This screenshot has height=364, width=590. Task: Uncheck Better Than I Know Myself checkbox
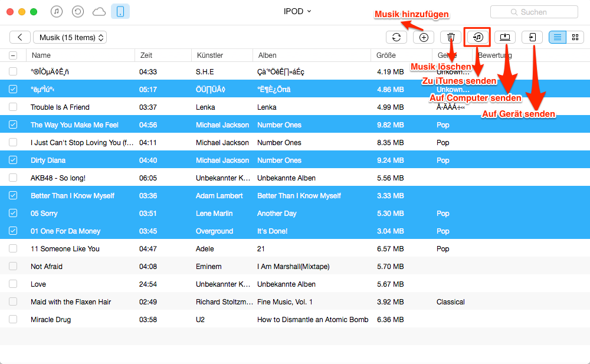(13, 195)
